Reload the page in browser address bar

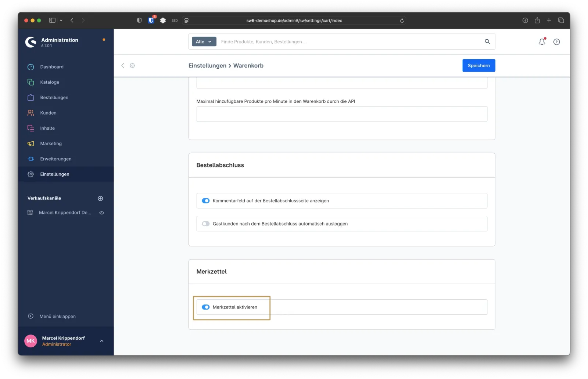402,21
